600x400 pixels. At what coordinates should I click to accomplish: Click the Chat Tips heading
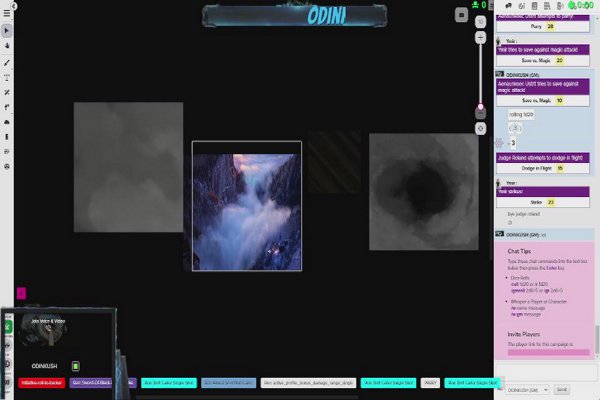[x=519, y=251]
